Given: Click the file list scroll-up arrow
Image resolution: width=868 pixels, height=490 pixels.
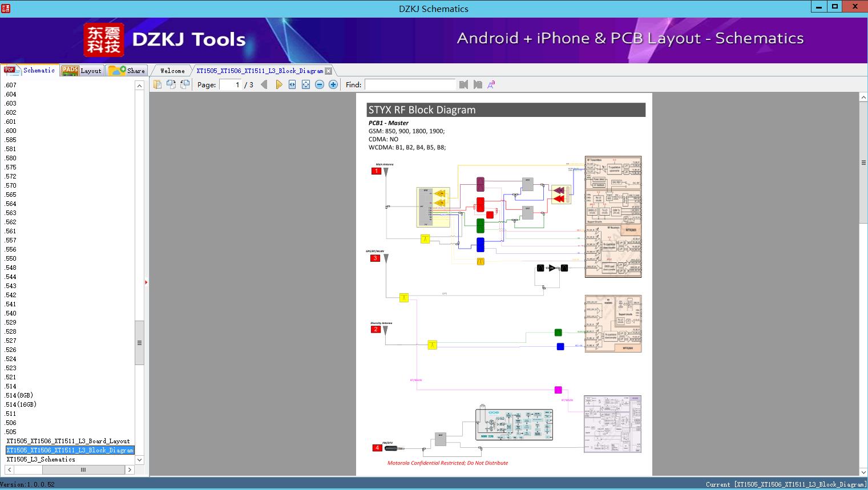Looking at the screenshot, I should point(139,86).
